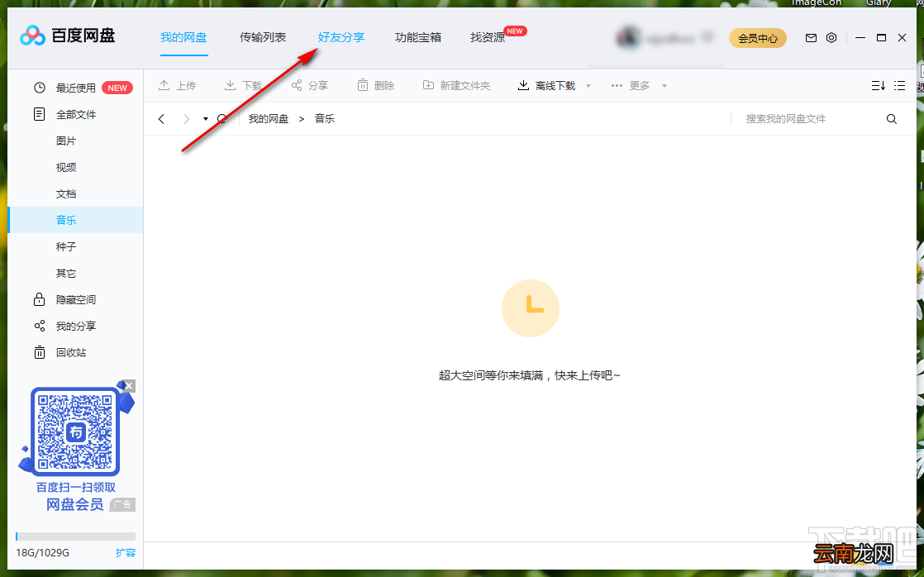Screen dimensions: 924x577
Task: Click 我的网盘 in the breadcrumb path
Action: click(x=268, y=119)
